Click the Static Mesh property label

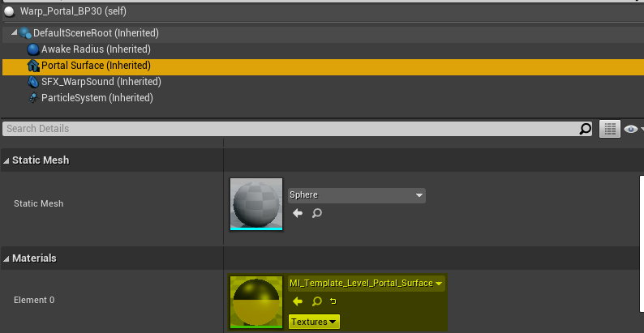[39, 204]
